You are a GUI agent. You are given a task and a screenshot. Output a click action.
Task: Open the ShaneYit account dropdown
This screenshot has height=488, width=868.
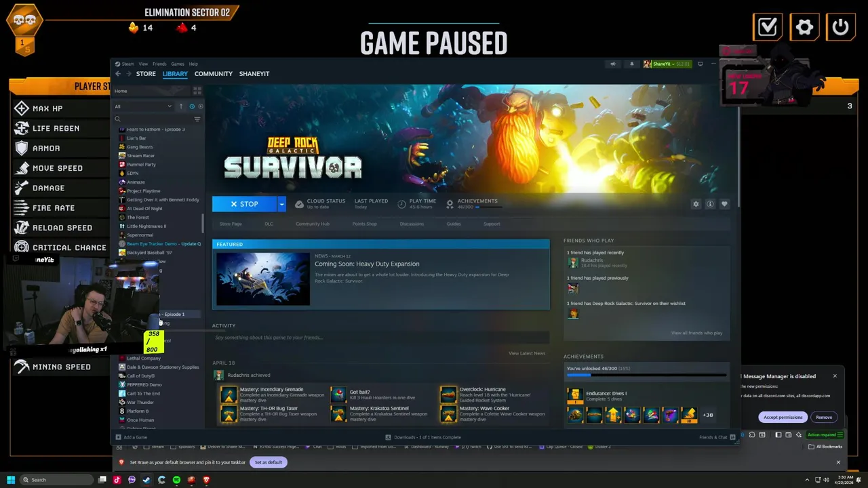pos(667,64)
